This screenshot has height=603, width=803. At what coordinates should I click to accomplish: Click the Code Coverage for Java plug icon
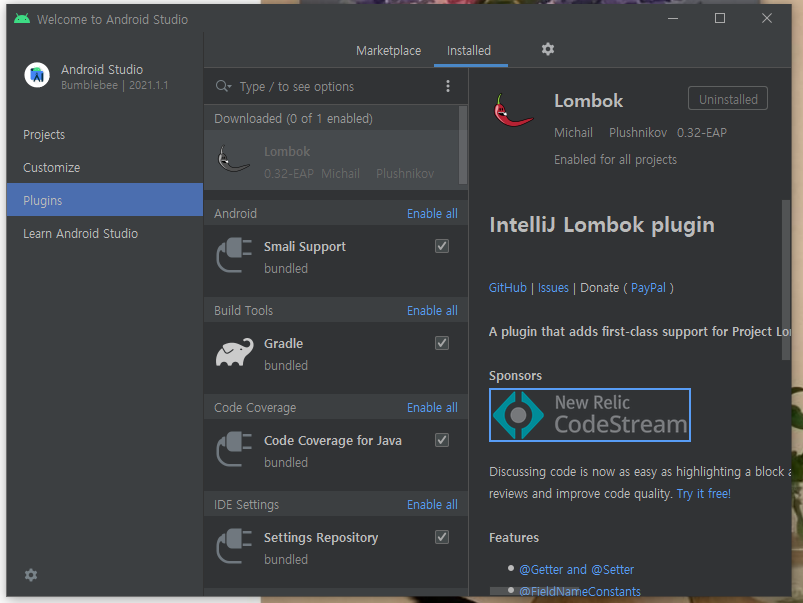click(234, 449)
